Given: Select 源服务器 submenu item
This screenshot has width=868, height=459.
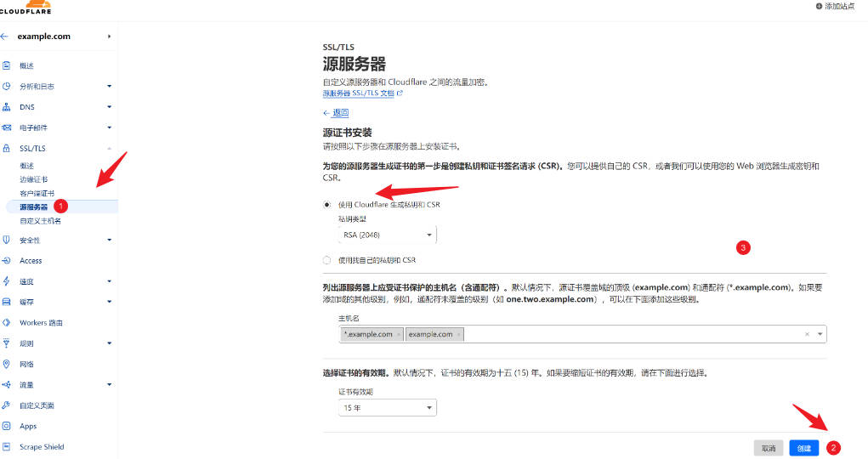Looking at the screenshot, I should (34, 207).
